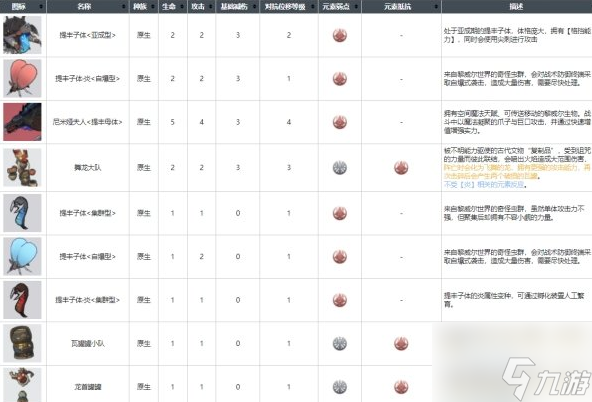Click red weakness icon in 提丰子体<集群型> row
This screenshot has height=402, width=592.
340,213
